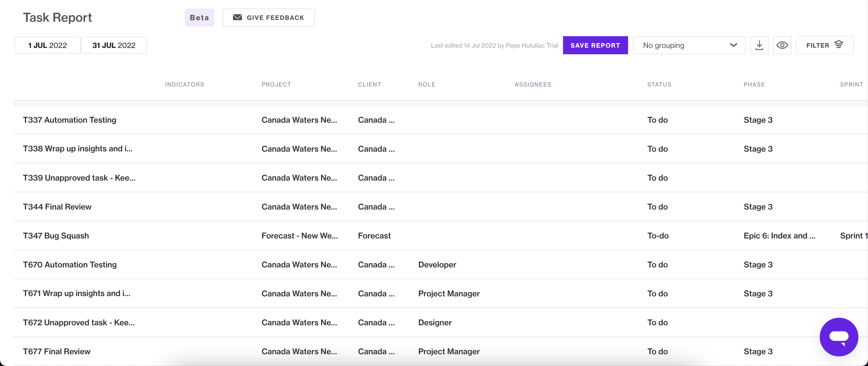
Task: Click the Assignees column header
Action: 533,85
